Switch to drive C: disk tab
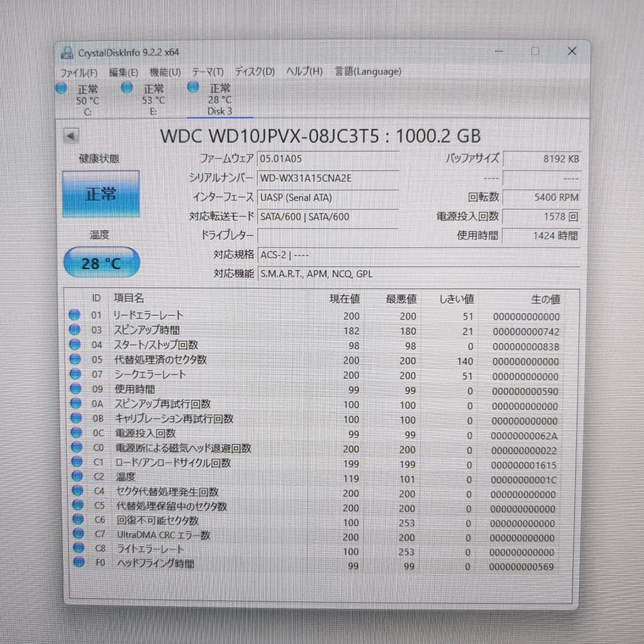Viewport: 644px width, 644px height. pos(87,100)
